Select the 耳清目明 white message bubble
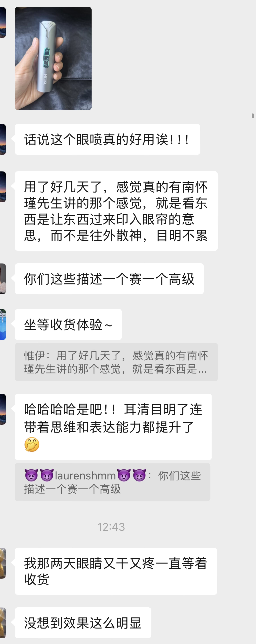Screen dimensions: 256x644 coord(113,427)
